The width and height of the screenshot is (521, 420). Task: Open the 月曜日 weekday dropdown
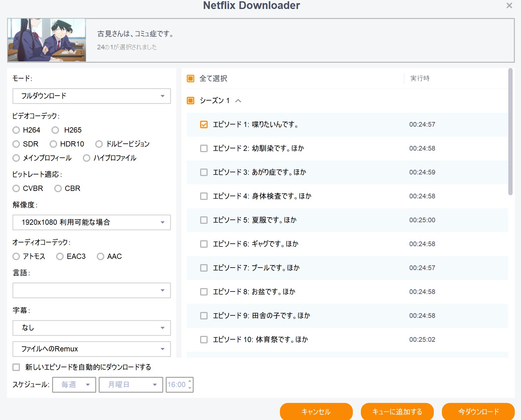131,385
